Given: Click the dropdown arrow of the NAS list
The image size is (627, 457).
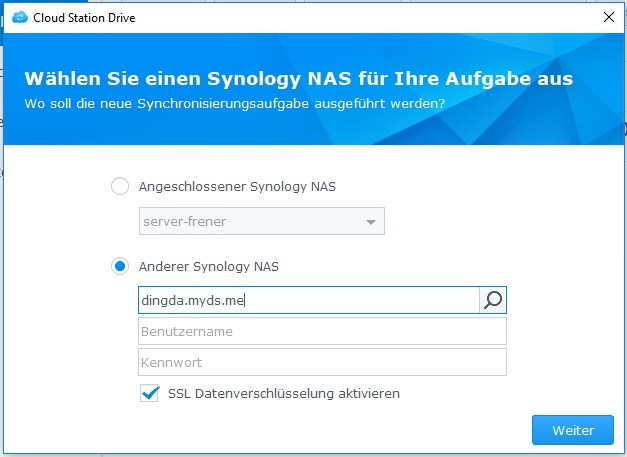Looking at the screenshot, I should (x=371, y=222).
